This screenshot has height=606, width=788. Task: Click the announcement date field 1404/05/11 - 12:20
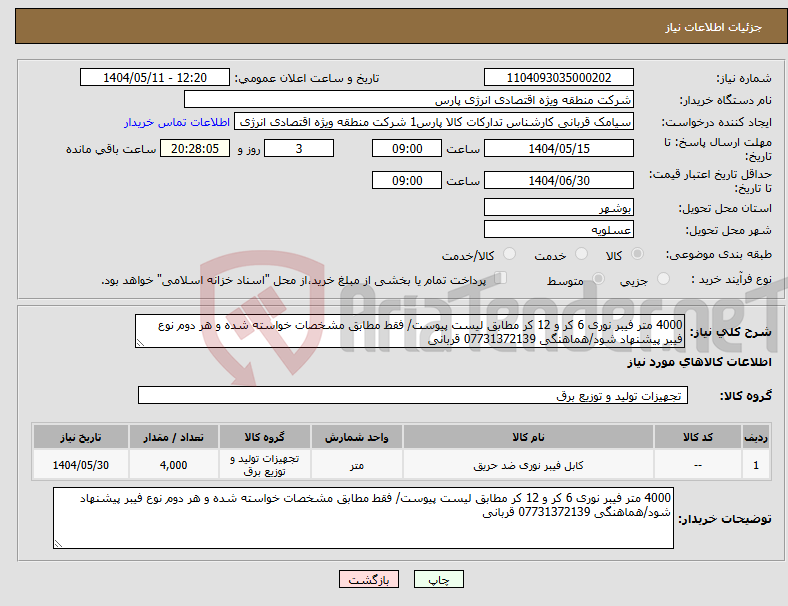click(x=155, y=77)
